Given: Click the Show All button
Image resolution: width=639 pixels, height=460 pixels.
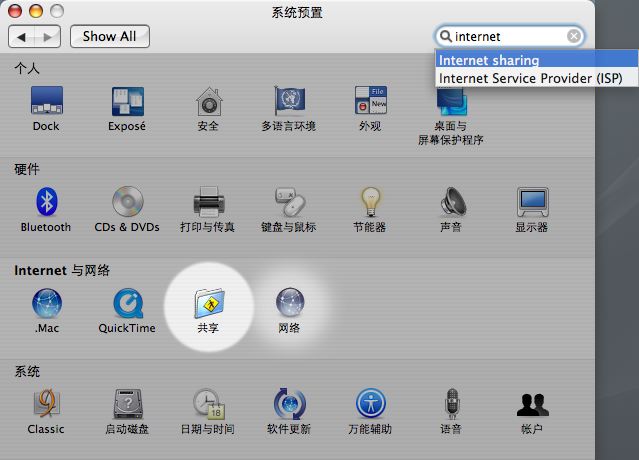Looking at the screenshot, I should coord(110,36).
